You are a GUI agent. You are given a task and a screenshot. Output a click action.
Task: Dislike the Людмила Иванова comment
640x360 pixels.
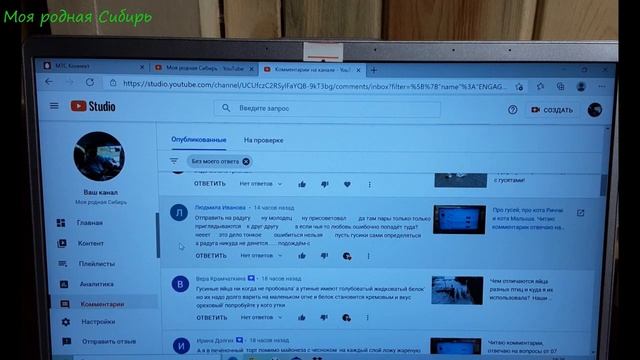[324, 256]
